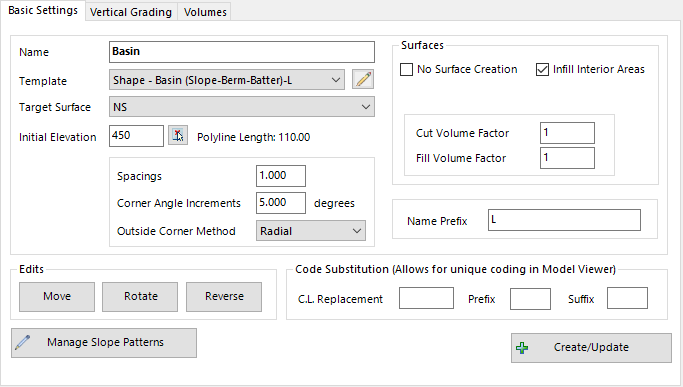Open the Volumes tab
This screenshot has width=683, height=387.
tap(205, 12)
